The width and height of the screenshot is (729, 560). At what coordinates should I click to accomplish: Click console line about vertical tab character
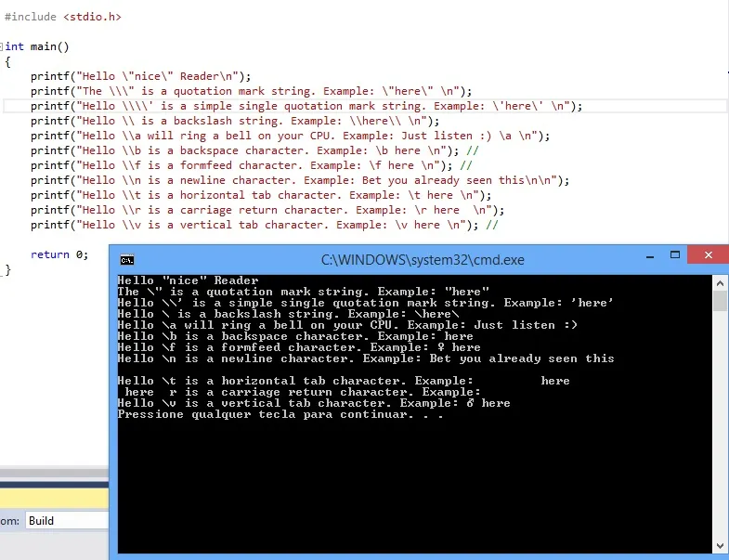(x=314, y=403)
